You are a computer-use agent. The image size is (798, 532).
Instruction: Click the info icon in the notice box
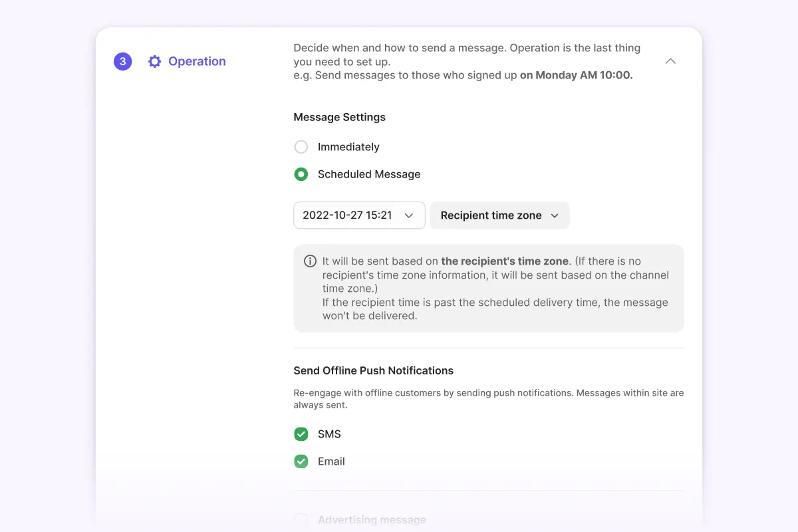[310, 261]
